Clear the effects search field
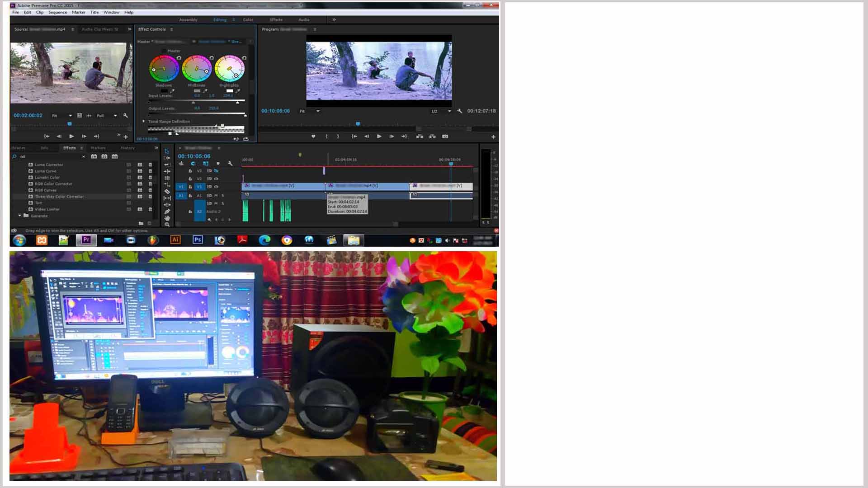868x488 pixels. point(84,157)
